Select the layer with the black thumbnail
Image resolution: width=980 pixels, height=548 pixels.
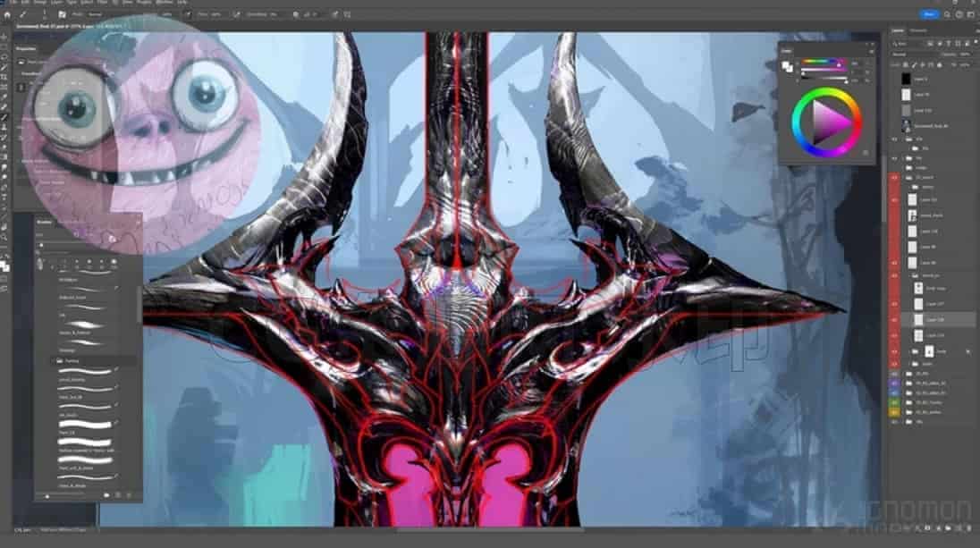click(x=906, y=80)
